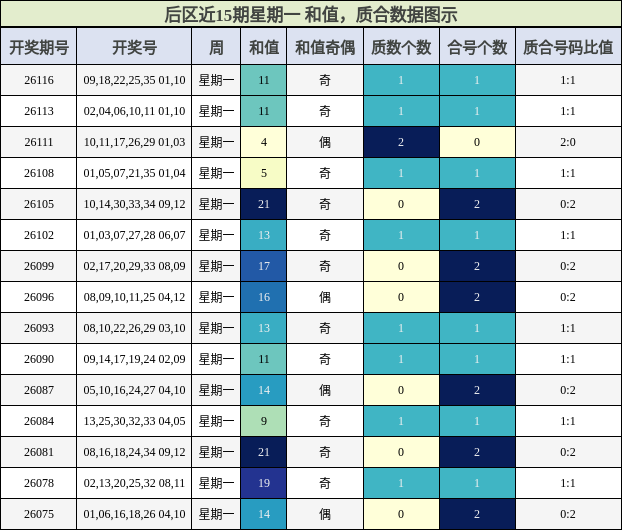Click draw numbers 10,11,17,26,29 01,03

[134, 142]
